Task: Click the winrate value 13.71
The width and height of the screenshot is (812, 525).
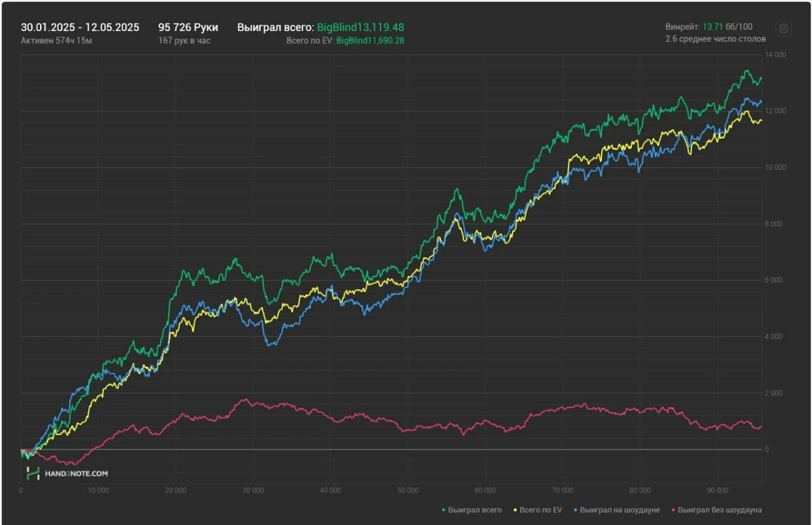Action: (x=711, y=27)
